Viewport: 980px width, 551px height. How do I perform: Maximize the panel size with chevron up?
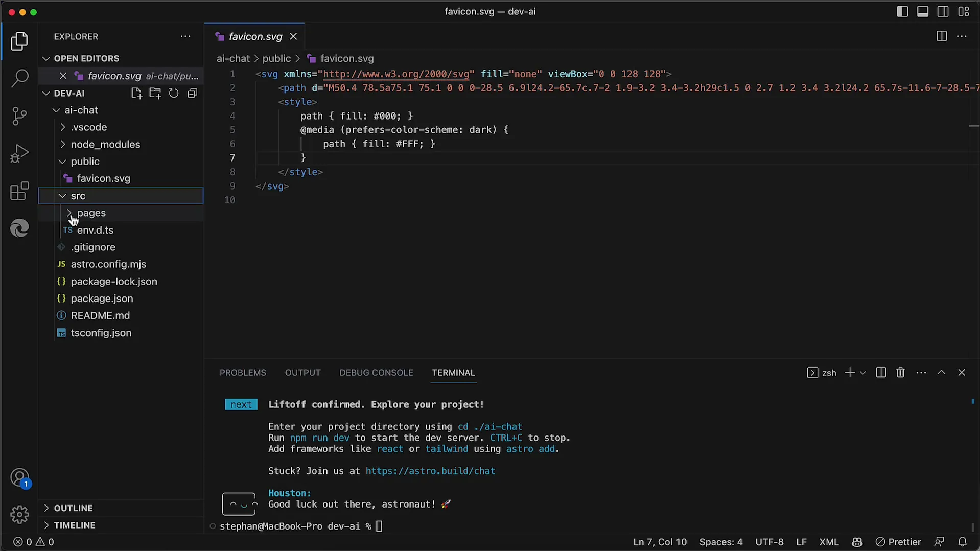tap(941, 373)
